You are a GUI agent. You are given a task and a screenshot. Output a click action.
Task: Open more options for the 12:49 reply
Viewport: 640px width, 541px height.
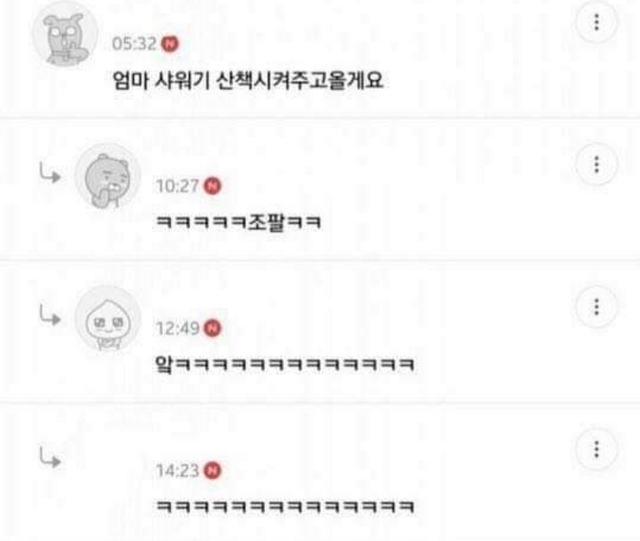click(x=596, y=307)
